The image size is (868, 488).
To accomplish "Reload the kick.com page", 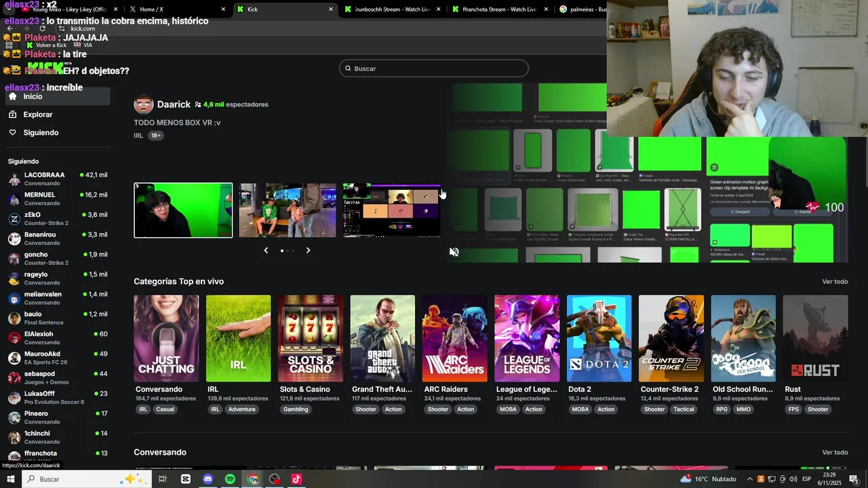I will (x=43, y=28).
